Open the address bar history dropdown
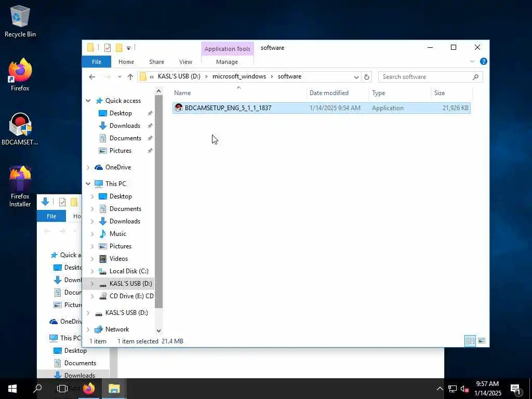 (x=356, y=77)
